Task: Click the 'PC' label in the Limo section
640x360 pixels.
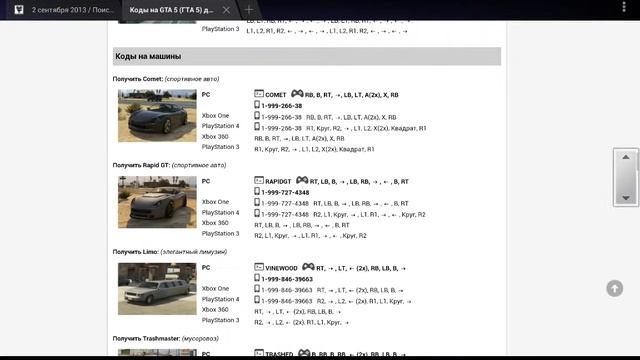Action: pyautogui.click(x=206, y=268)
